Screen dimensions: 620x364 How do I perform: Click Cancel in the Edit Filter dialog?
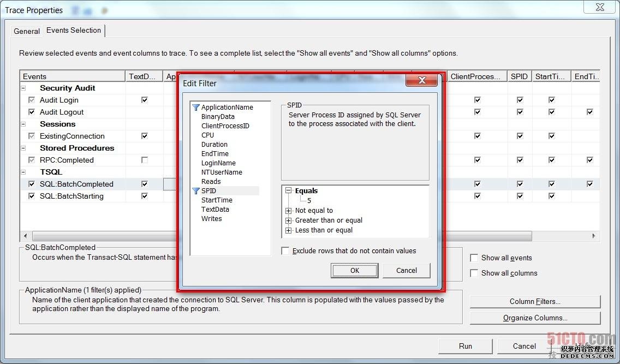click(x=406, y=271)
